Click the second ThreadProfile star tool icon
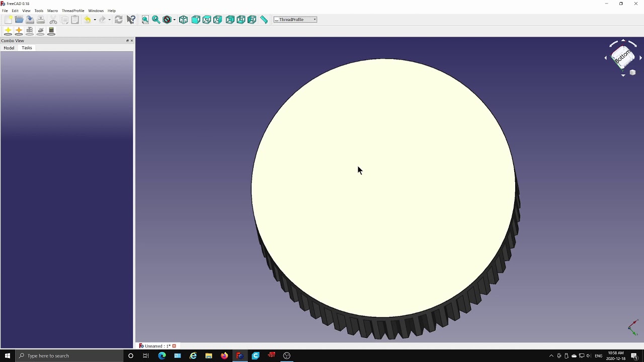Viewport: 644px width, 362px height. (19, 31)
